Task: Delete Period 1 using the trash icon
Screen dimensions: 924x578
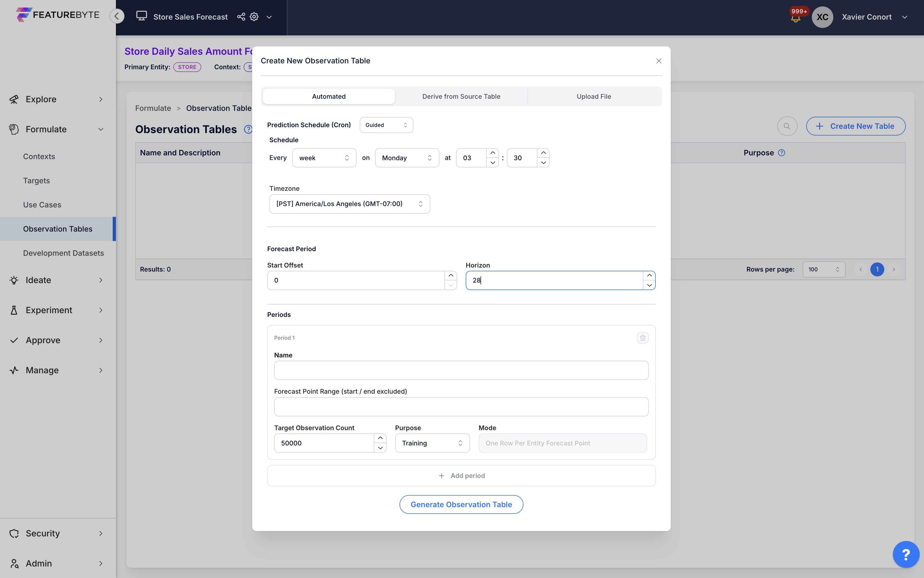Action: [x=642, y=338]
